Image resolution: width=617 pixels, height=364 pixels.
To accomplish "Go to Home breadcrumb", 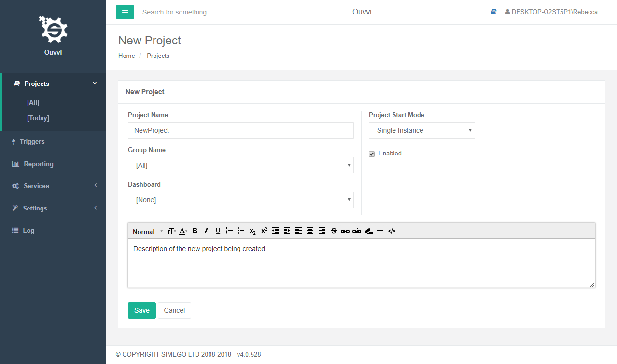I will [x=126, y=56].
